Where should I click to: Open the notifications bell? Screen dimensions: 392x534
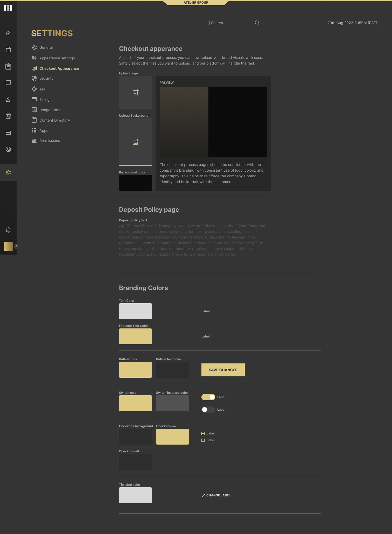click(x=8, y=230)
